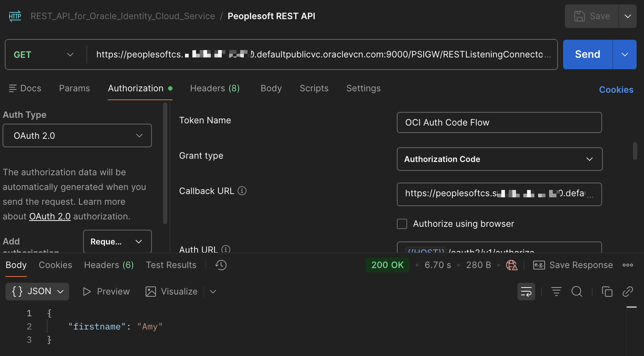The height and width of the screenshot is (356, 644).
Task: Enable Authorize using browser checkbox
Action: coord(402,224)
